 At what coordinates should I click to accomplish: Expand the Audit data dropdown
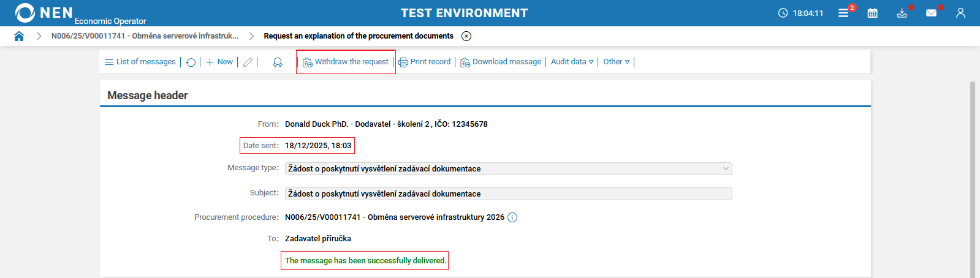point(572,62)
